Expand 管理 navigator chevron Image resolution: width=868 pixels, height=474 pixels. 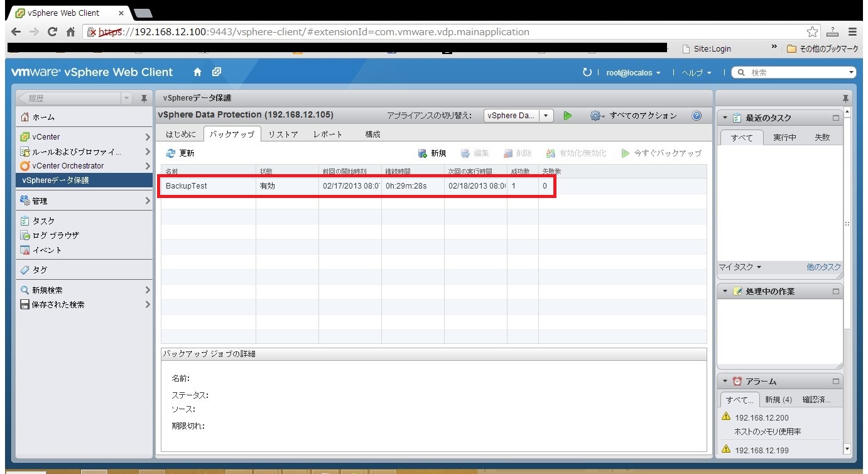(148, 201)
